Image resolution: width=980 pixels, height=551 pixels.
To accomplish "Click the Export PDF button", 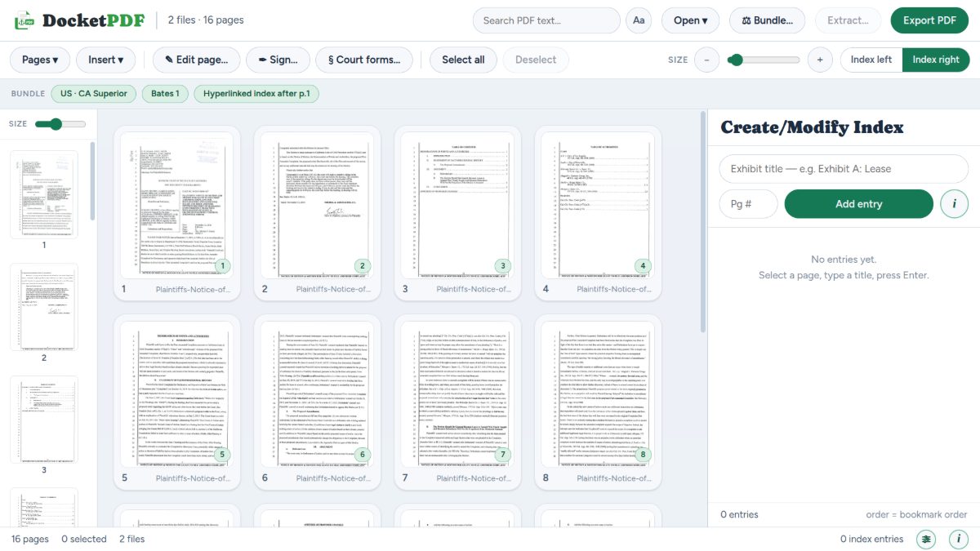I will tap(929, 20).
